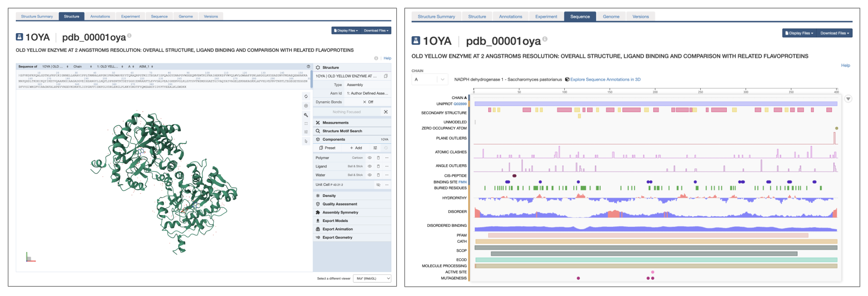Click the copy icon beside 1OYA structure entry
The width and height of the screenshot is (868, 296).
click(385, 76)
